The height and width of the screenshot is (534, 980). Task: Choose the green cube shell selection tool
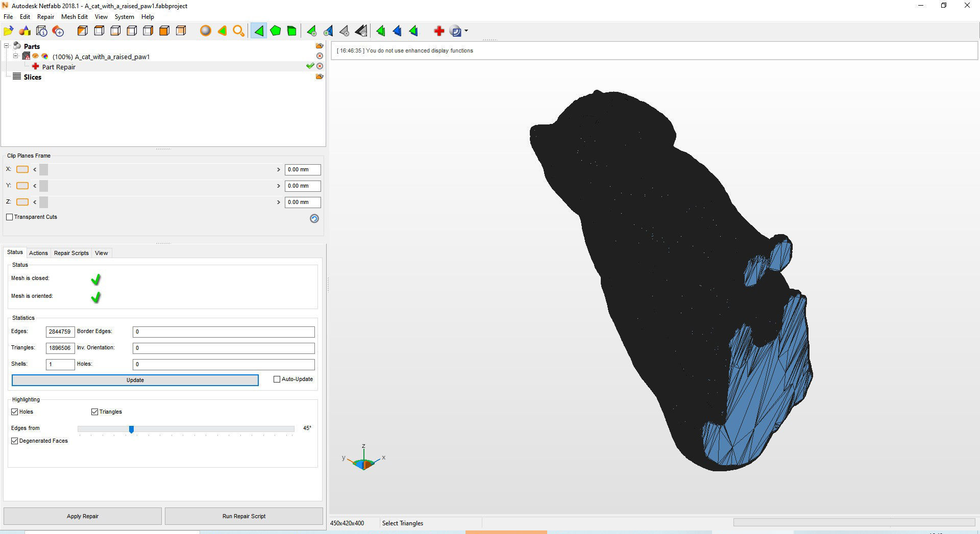coord(292,31)
